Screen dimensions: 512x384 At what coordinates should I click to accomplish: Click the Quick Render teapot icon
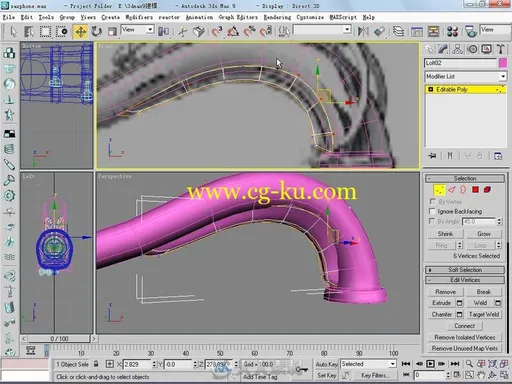tap(471, 32)
